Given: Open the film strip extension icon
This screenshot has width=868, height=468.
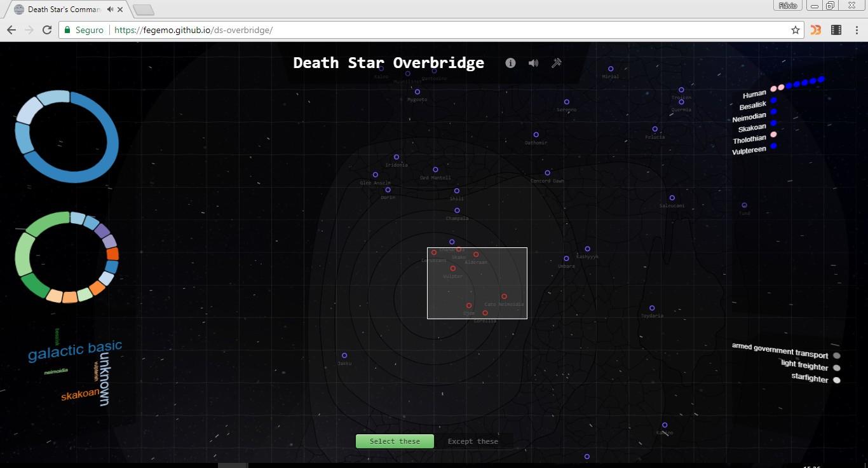Looking at the screenshot, I should tap(836, 30).
